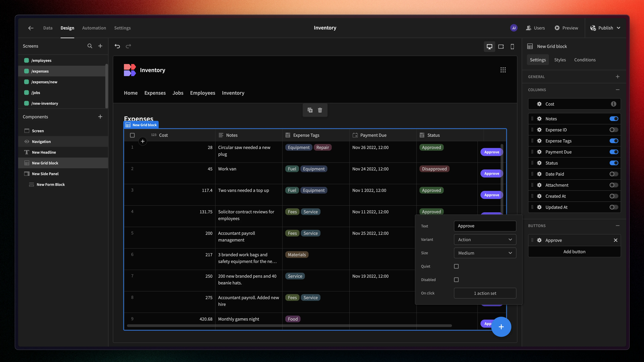Switch to tablet preview icon

501,46
